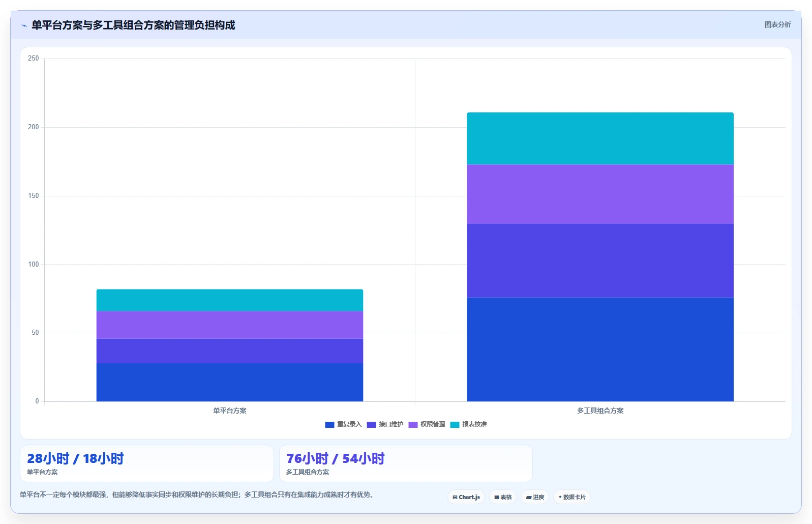812x524 pixels.
Task: Open the 28小时 / 18小时 stat card
Action: click(147, 463)
